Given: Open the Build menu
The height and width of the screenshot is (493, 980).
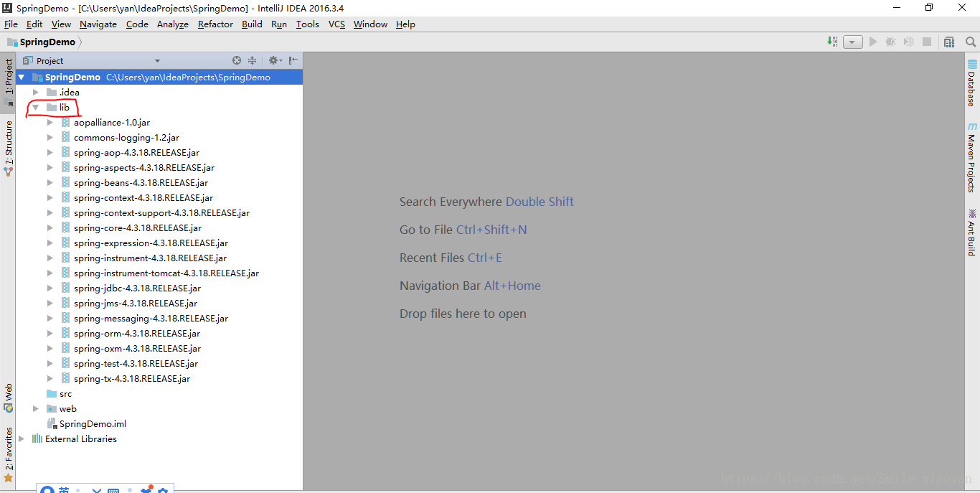Looking at the screenshot, I should click(x=252, y=24).
